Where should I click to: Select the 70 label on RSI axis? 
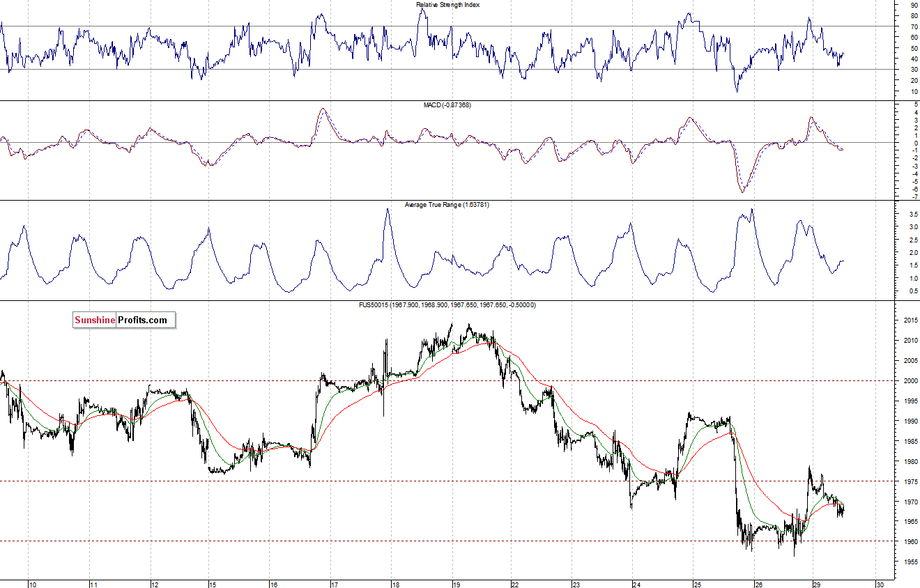click(913, 27)
